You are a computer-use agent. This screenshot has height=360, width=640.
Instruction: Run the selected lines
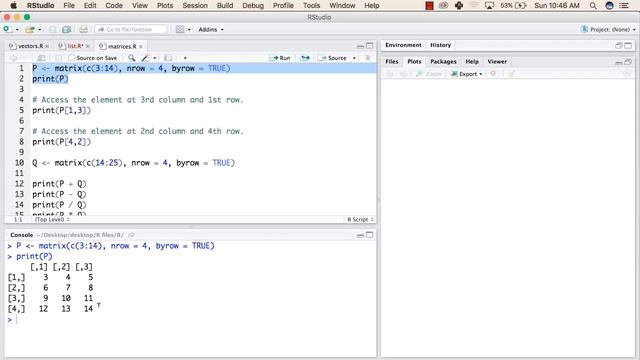(280, 58)
